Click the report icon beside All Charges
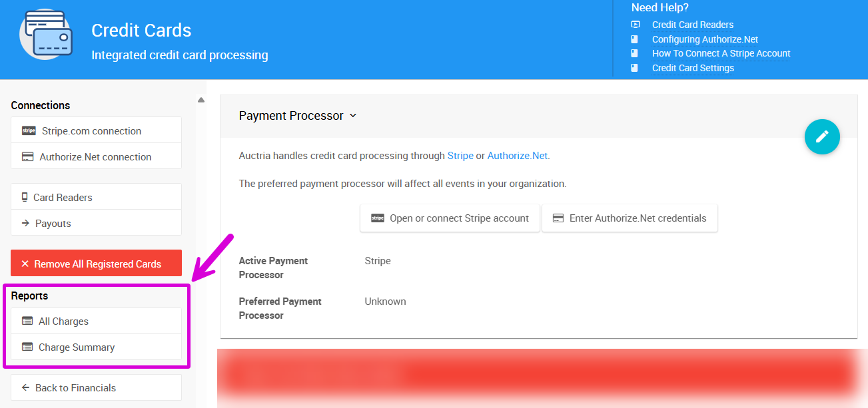868x408 pixels. click(x=27, y=321)
